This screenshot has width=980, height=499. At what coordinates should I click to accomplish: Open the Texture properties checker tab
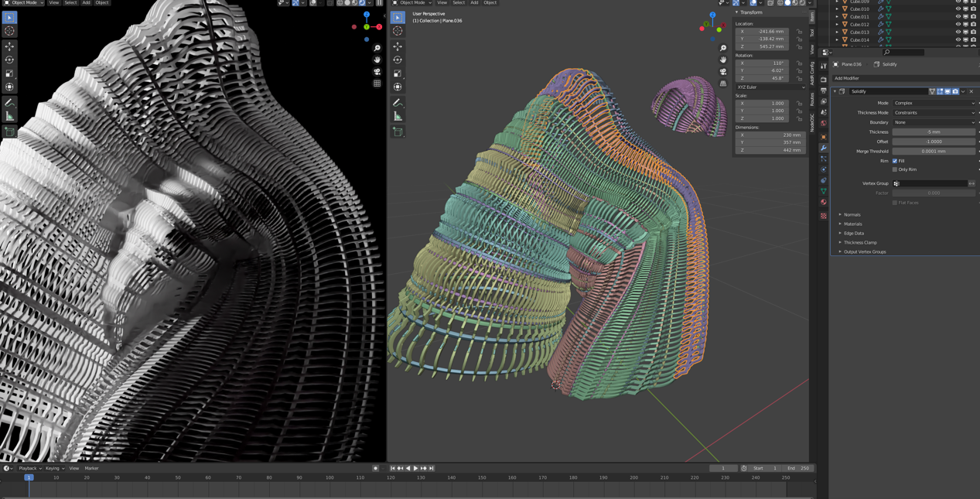coord(824,216)
